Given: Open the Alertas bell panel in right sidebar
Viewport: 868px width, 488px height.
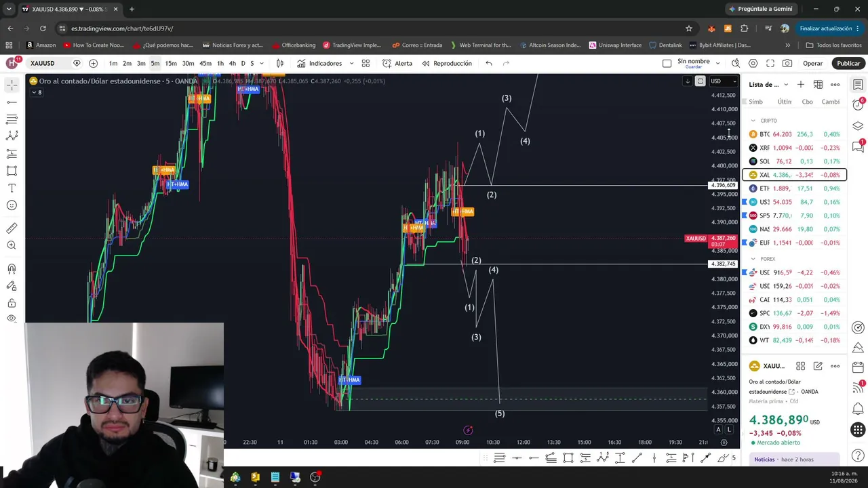Looking at the screenshot, I should [x=858, y=105].
